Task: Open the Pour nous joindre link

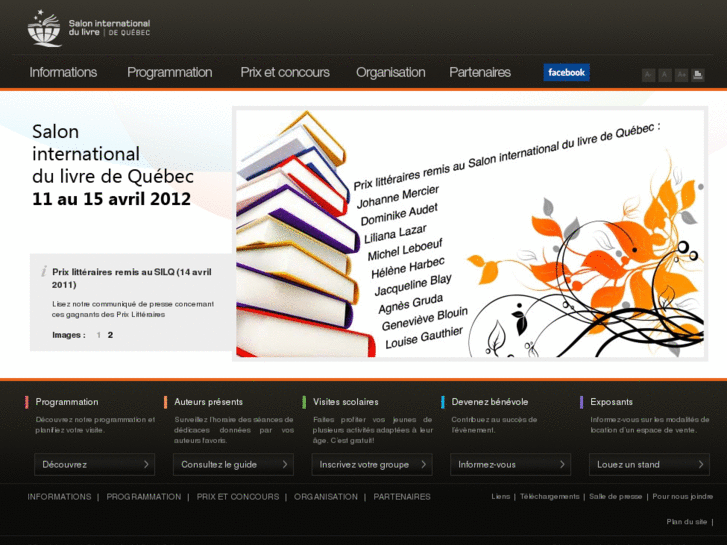Action: [x=682, y=496]
